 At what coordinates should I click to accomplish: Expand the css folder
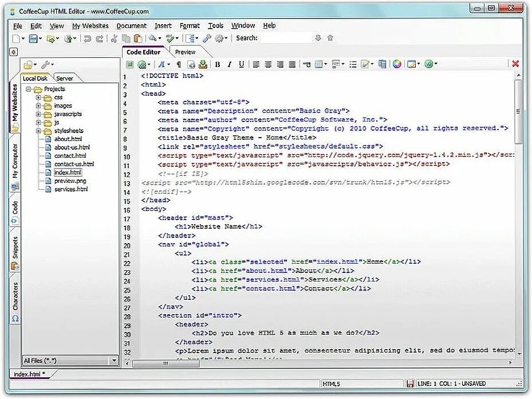click(x=38, y=97)
